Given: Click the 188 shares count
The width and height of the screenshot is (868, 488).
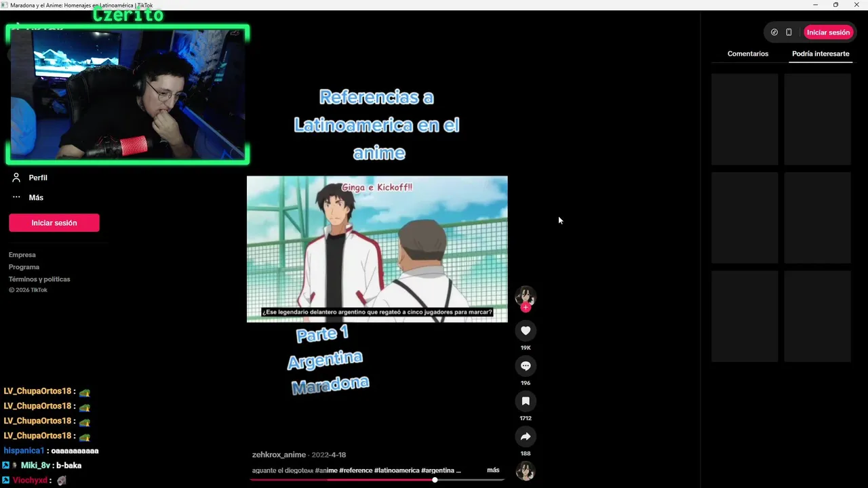Looking at the screenshot, I should [526, 453].
